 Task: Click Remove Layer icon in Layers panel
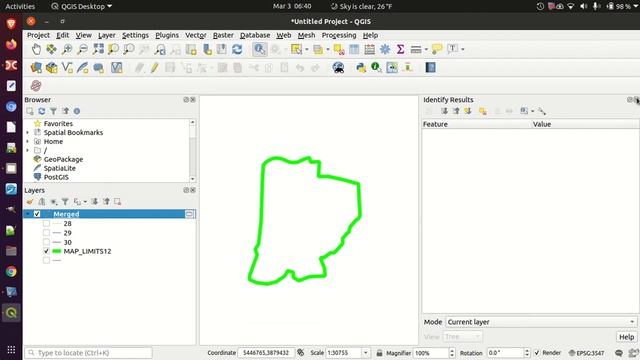coord(118,202)
